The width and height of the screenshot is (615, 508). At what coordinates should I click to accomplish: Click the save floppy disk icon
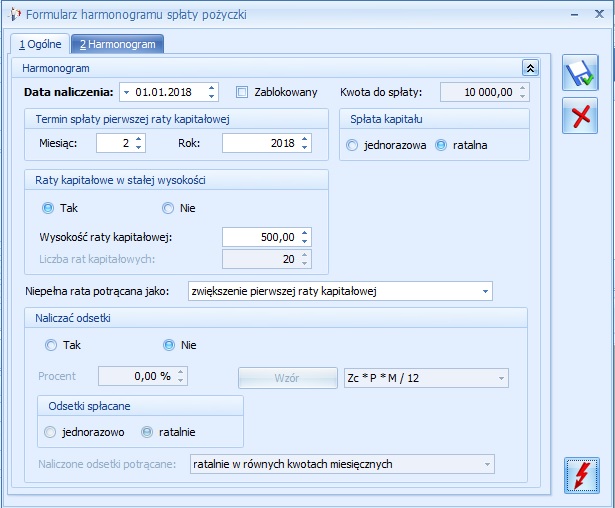(580, 73)
